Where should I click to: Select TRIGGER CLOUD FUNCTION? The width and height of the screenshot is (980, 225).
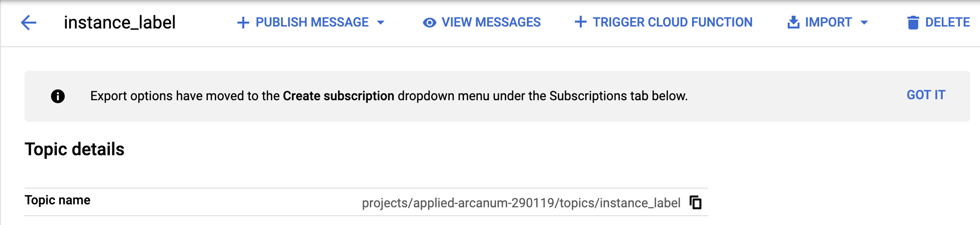672,23
